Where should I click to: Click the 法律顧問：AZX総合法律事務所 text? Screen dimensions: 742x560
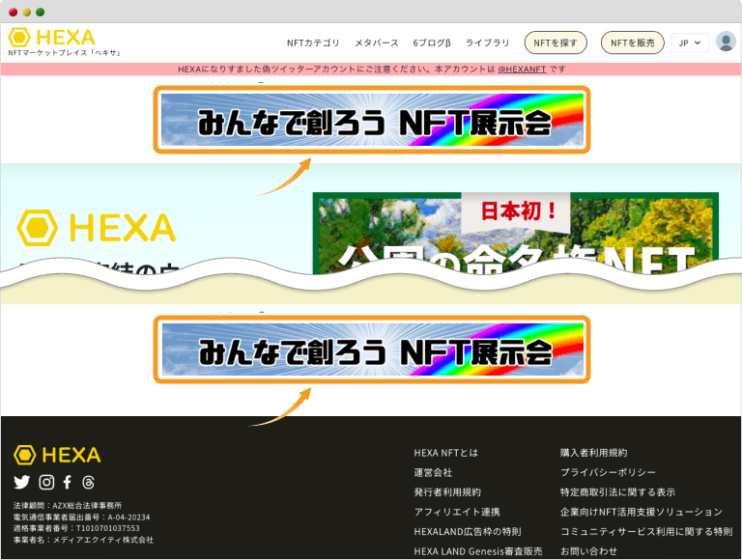(68, 505)
